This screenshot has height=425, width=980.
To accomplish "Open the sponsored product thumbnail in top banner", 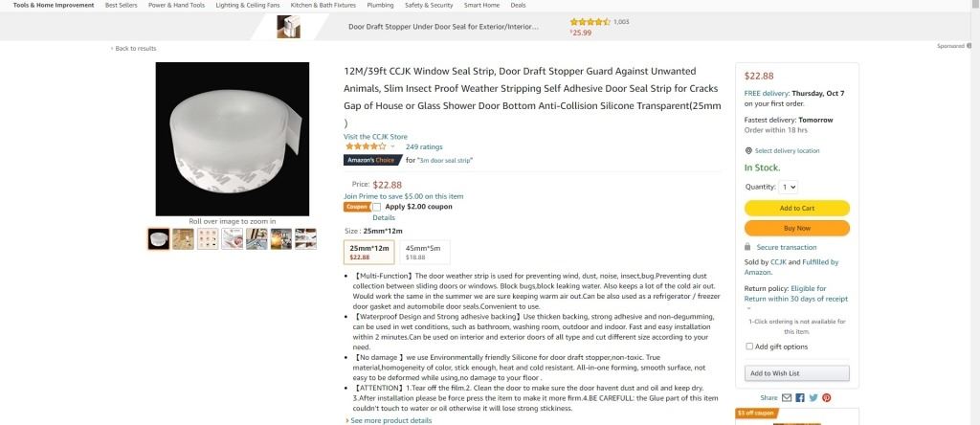I will 289,27.
